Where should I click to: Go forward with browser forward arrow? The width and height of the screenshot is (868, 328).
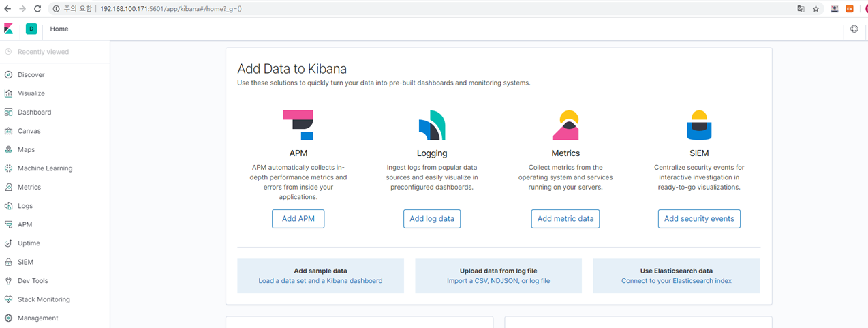22,9
